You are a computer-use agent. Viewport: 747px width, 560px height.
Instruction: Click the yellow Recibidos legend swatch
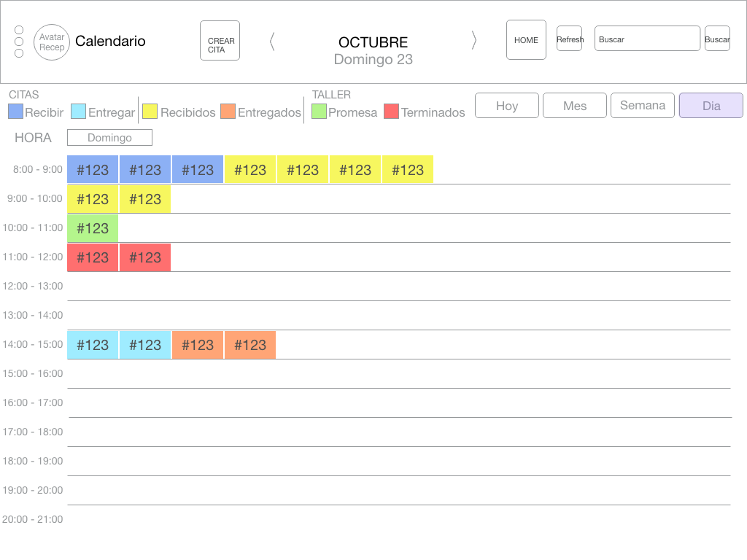150,112
